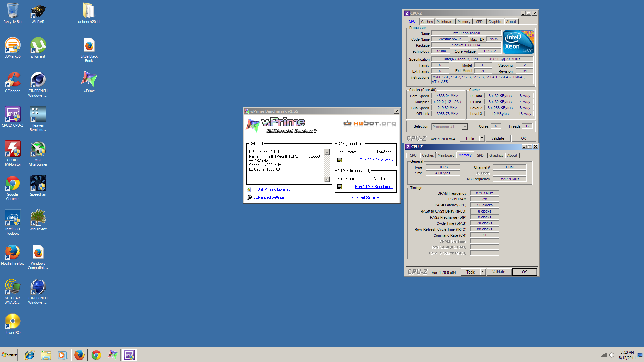
Task: Click the CPU List scrollbar up arrow
Action: click(x=327, y=152)
